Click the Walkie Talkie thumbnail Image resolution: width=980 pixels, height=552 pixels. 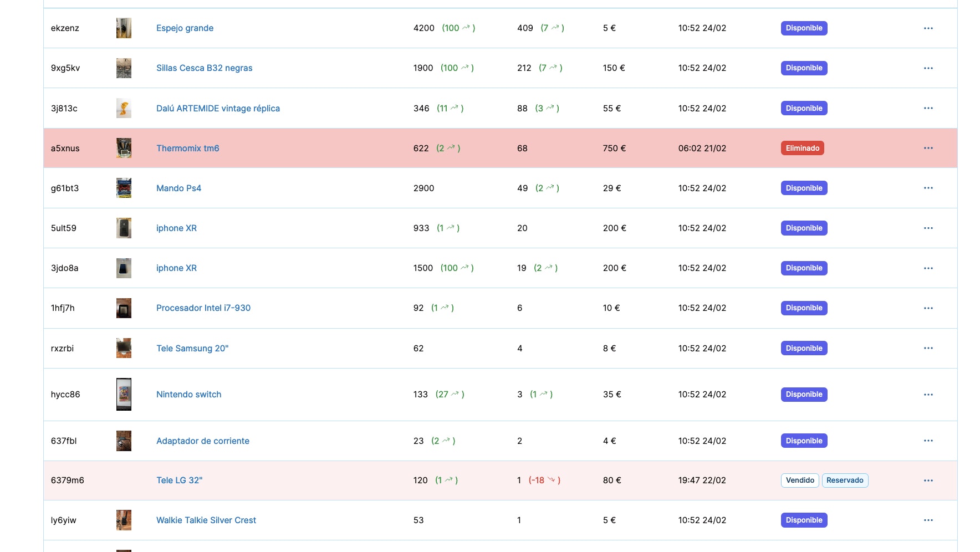tap(124, 520)
